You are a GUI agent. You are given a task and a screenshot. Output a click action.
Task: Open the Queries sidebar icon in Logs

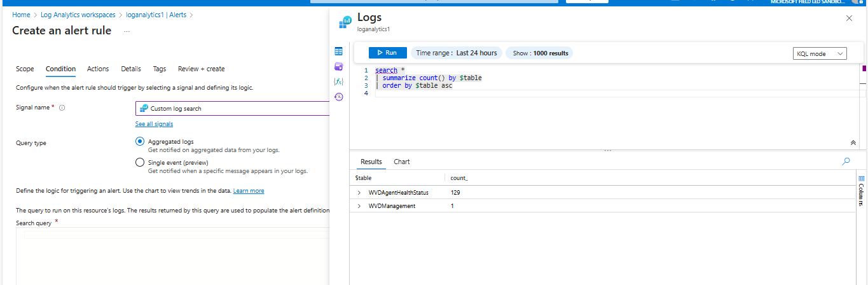pyautogui.click(x=338, y=66)
